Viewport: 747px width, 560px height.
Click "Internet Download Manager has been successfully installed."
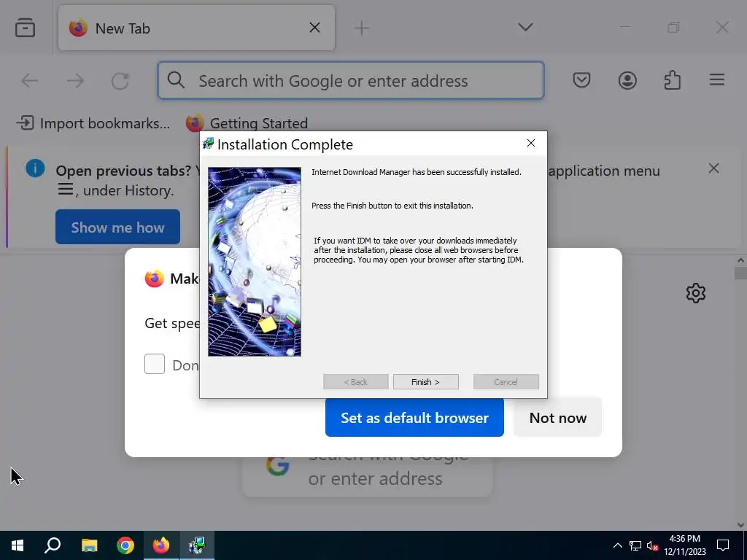tap(417, 172)
